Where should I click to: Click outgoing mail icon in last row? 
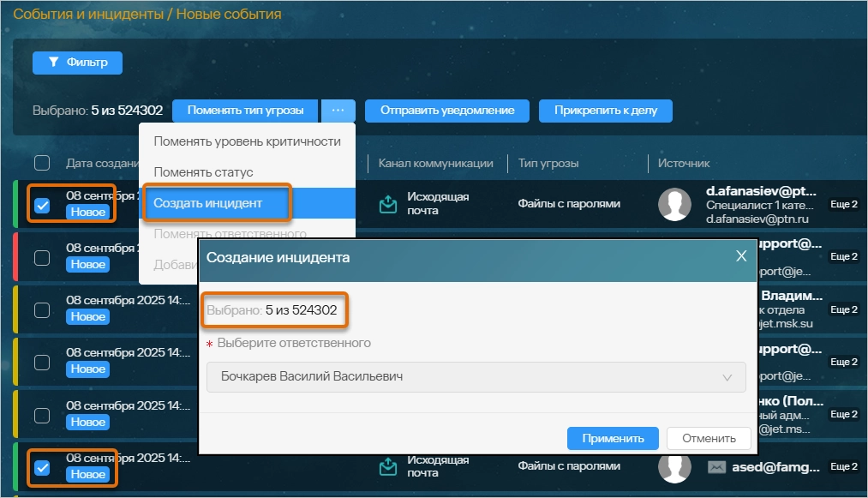pyautogui.click(x=389, y=467)
